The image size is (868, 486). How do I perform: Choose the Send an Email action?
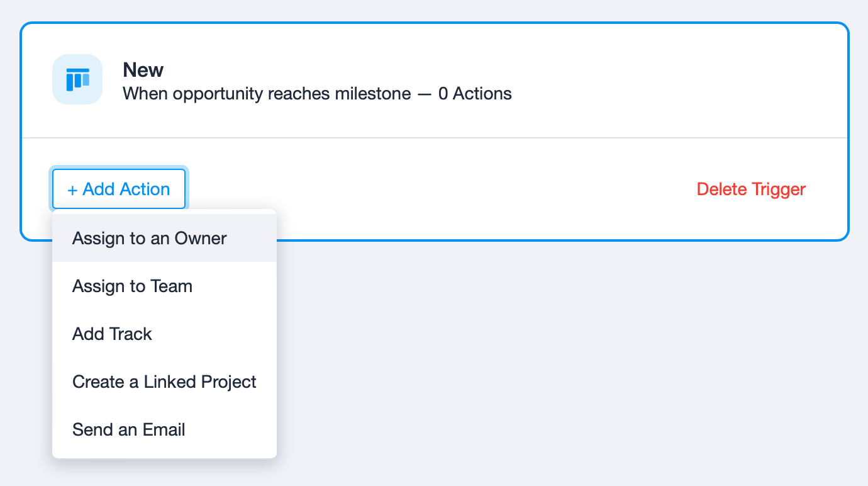tap(164, 429)
